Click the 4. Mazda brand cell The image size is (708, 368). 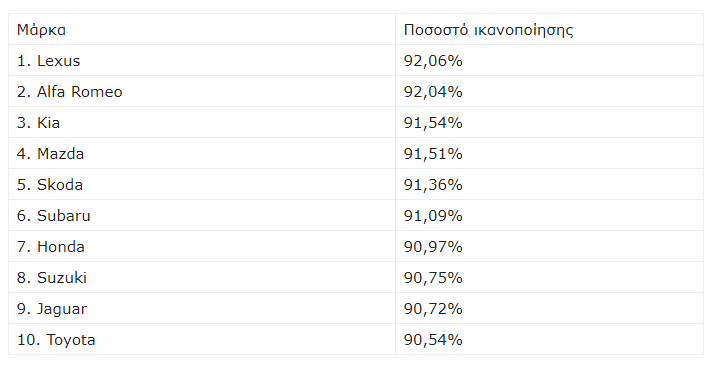point(202,153)
